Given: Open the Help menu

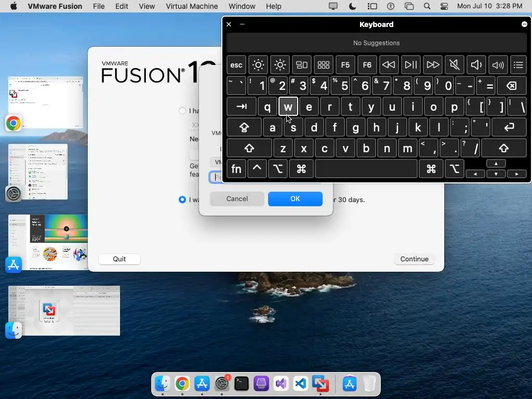Looking at the screenshot, I should tap(273, 6).
